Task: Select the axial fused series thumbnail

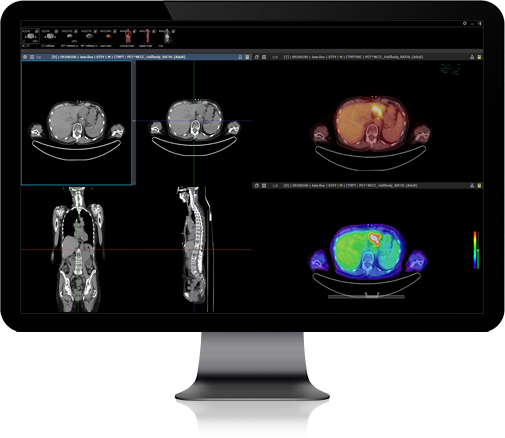Action: click(108, 37)
